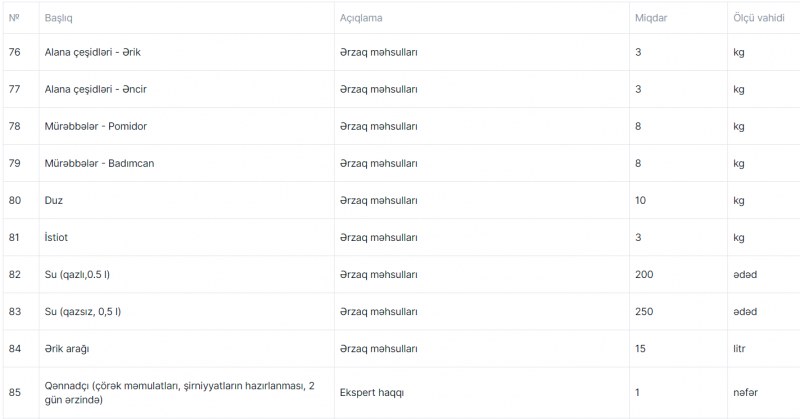Viewport: 800px width, 419px height.
Task: Select the Duz item title
Action: click(x=54, y=201)
